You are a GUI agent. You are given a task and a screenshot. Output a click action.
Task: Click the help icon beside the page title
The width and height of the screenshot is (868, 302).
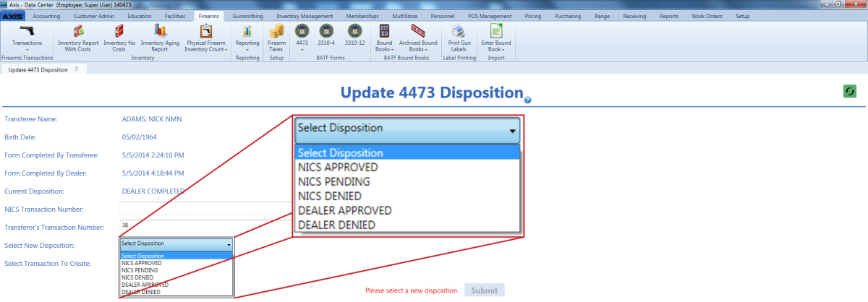[x=528, y=100]
